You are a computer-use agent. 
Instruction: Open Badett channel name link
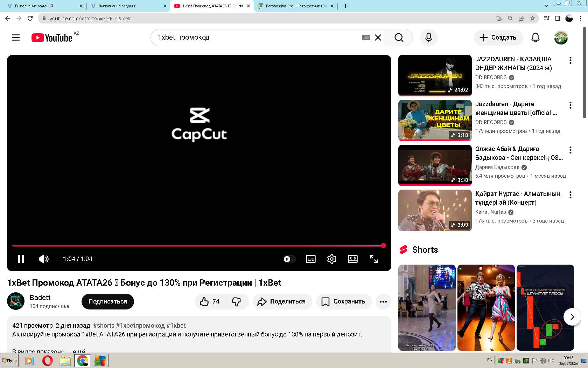click(40, 298)
